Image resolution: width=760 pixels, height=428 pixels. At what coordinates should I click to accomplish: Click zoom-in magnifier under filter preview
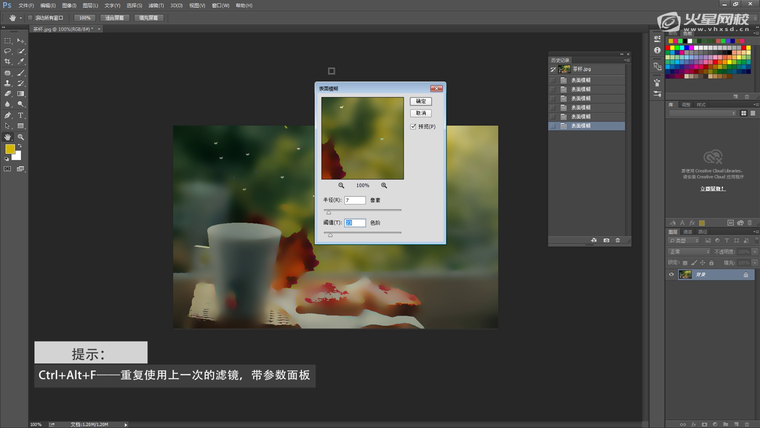(x=384, y=185)
